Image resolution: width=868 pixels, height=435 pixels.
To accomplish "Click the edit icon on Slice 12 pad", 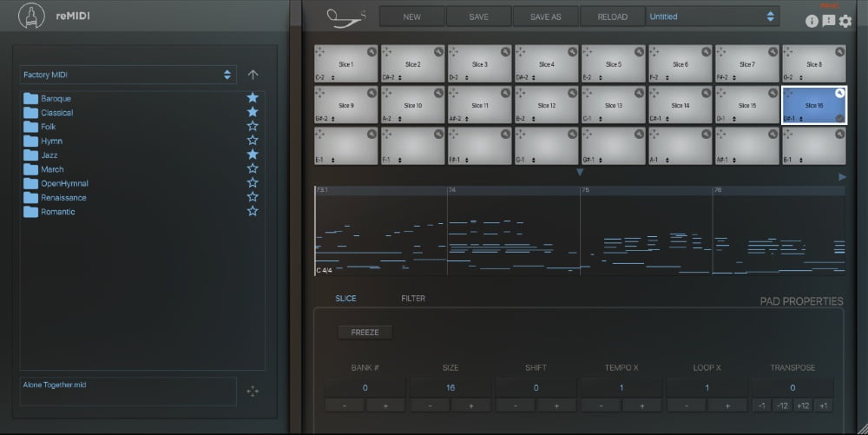I will (572, 93).
